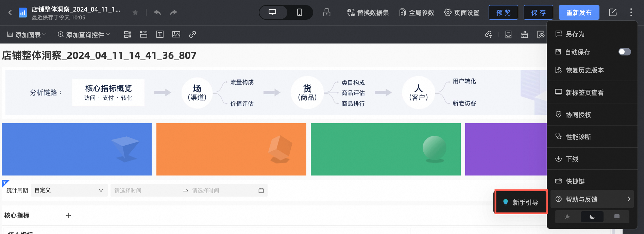Insert a text box widget
This screenshot has width=644, height=234.
[160, 34]
